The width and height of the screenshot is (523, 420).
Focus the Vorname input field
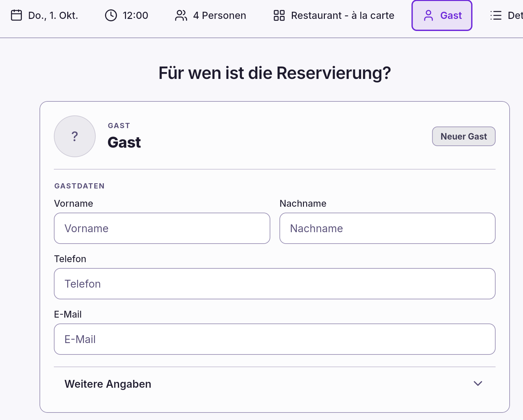click(162, 228)
